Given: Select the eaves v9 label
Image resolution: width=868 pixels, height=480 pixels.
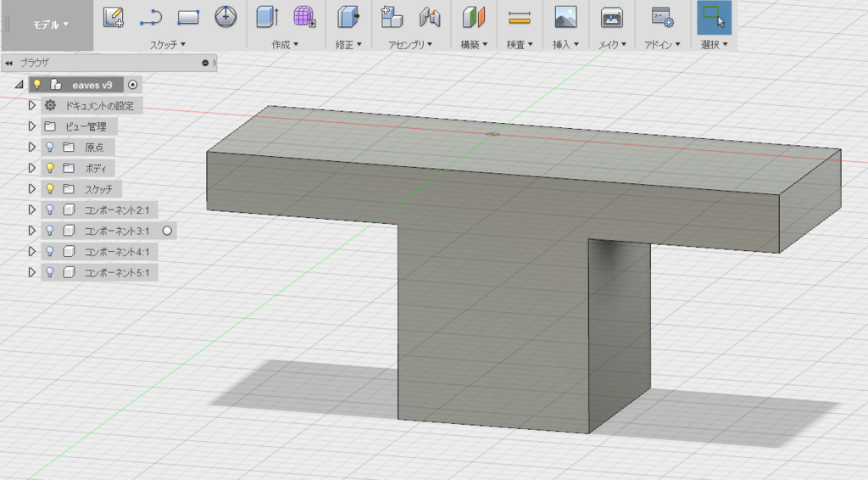Looking at the screenshot, I should 92,86.
